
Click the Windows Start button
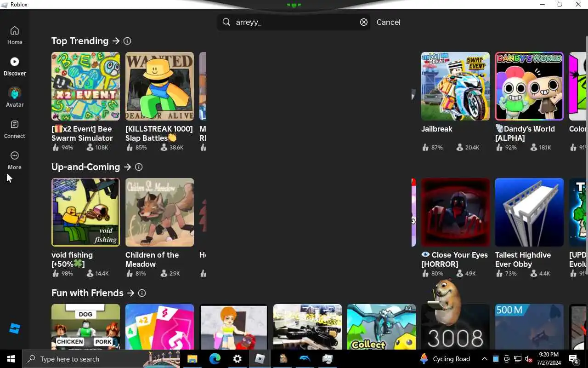tap(11, 359)
